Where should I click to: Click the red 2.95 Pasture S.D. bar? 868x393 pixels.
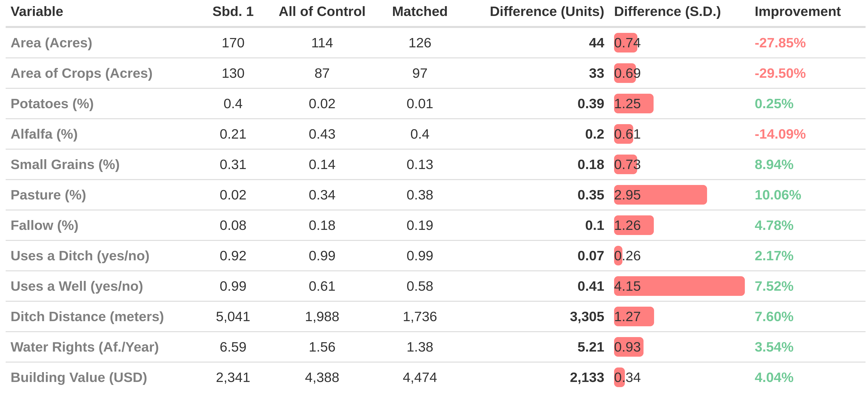tap(660, 195)
